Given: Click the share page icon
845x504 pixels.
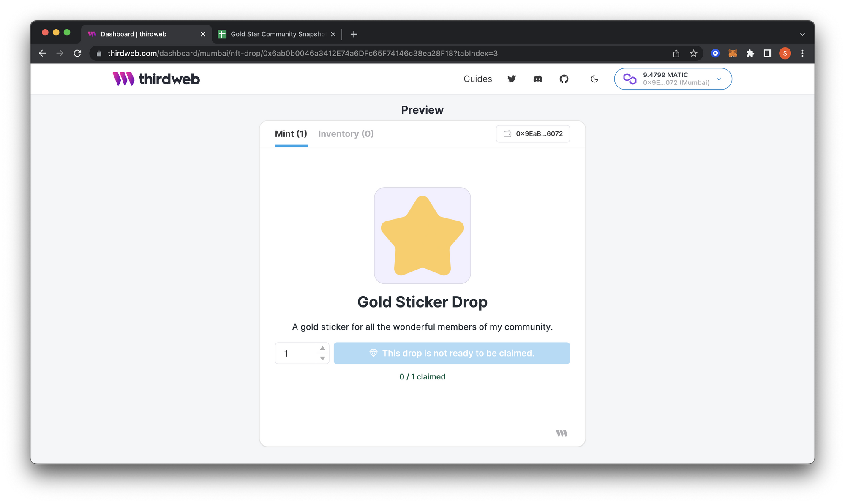Looking at the screenshot, I should (676, 53).
